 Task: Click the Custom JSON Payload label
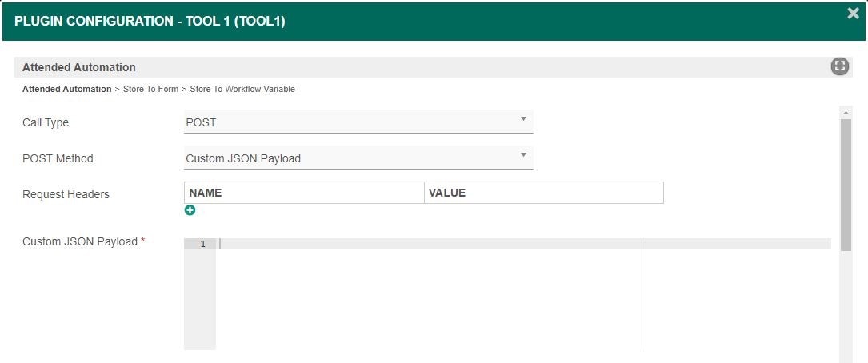(x=80, y=241)
